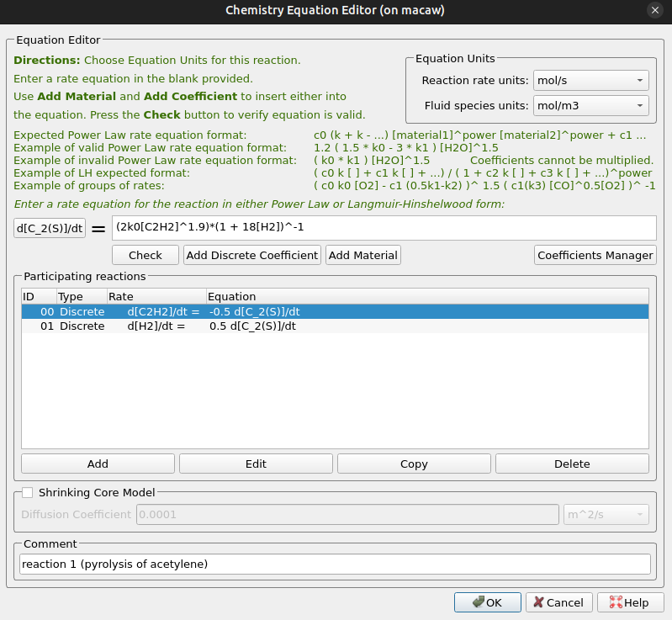Image resolution: width=672 pixels, height=620 pixels.
Task: Click the Delete reaction button
Action: 572,464
